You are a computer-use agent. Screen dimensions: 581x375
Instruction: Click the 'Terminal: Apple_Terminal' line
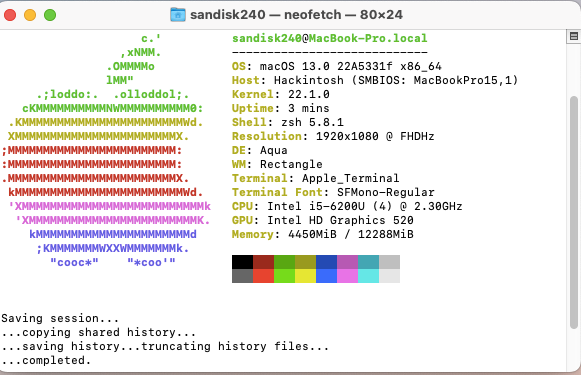point(316,178)
